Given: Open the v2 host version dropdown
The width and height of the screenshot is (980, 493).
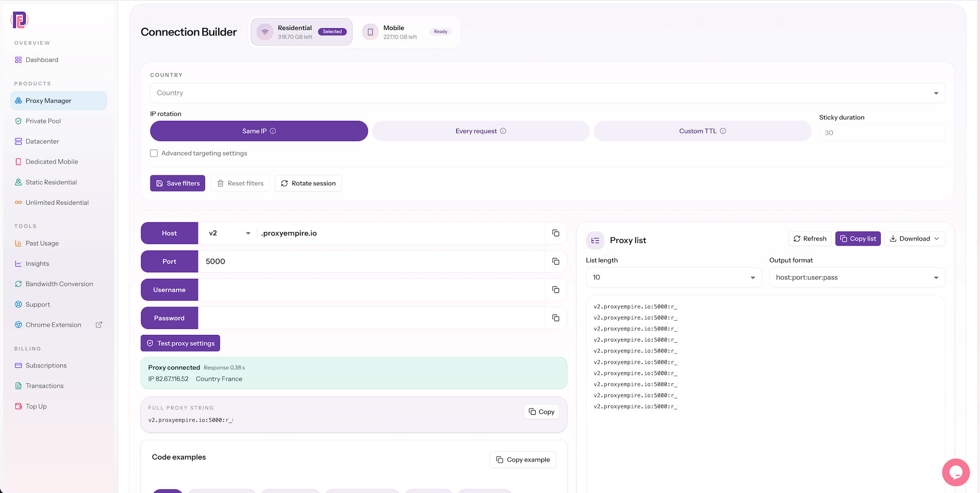Looking at the screenshot, I should (x=230, y=233).
